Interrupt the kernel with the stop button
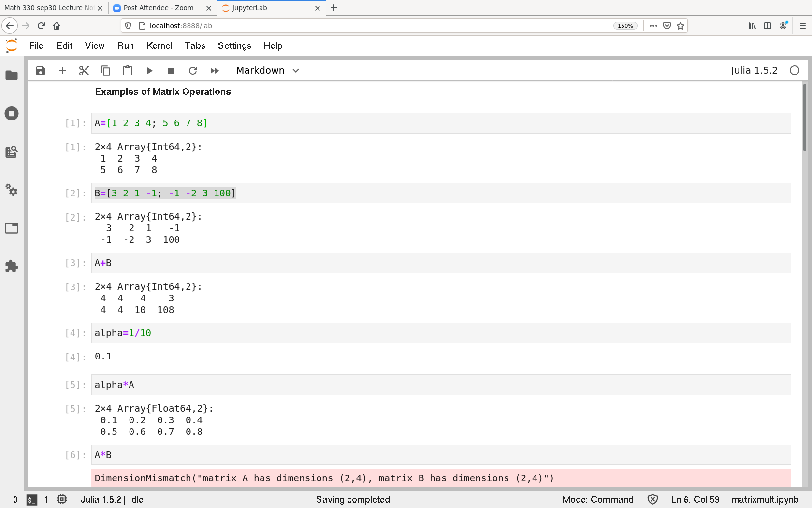 click(171, 71)
